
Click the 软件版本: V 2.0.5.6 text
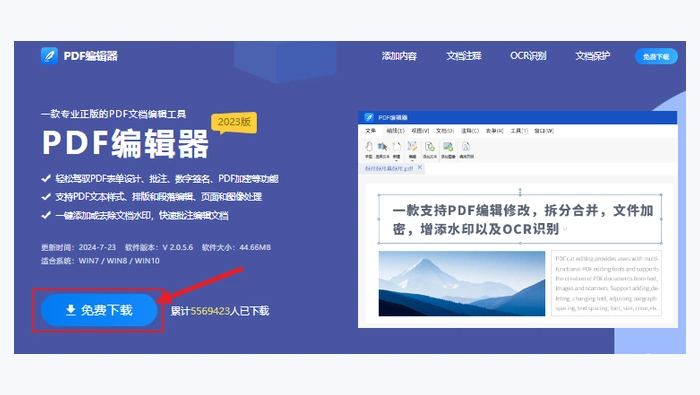[159, 247]
